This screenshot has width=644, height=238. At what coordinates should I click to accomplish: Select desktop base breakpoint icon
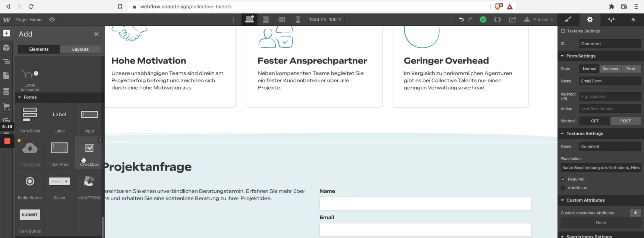[250, 19]
